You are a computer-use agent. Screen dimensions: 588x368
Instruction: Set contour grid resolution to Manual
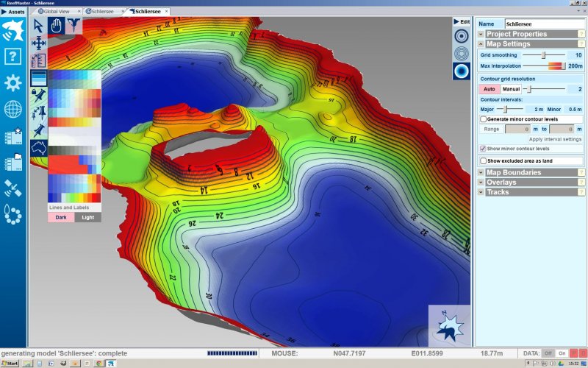[x=511, y=89]
